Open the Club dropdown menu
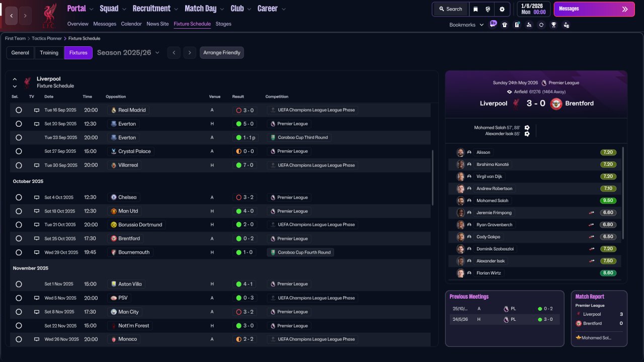Image resolution: width=644 pixels, height=362 pixels. (x=240, y=9)
